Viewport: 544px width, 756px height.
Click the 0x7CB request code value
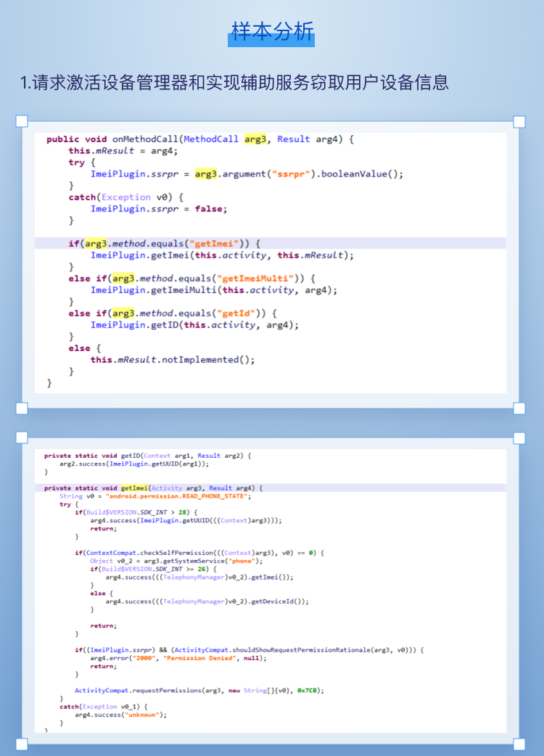point(310,690)
